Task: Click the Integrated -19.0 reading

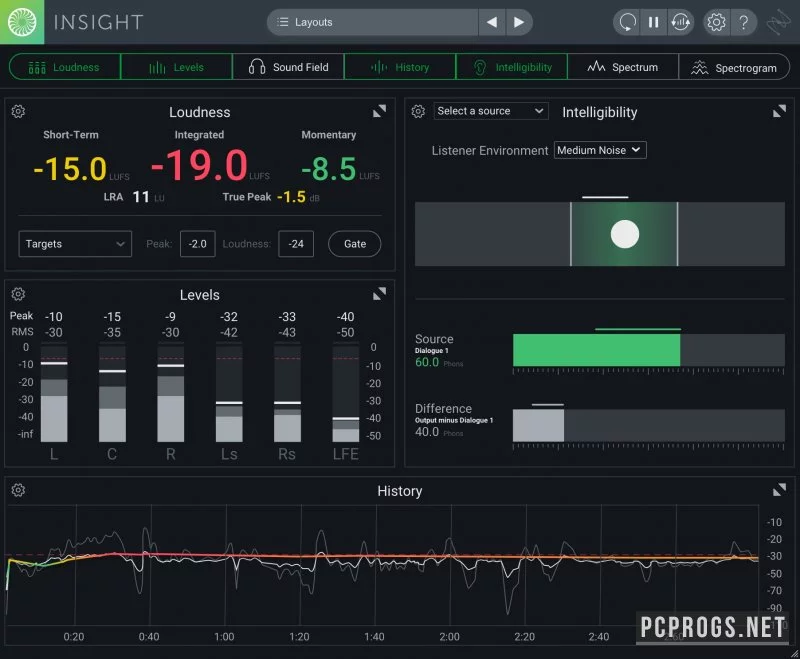Action: [x=199, y=165]
